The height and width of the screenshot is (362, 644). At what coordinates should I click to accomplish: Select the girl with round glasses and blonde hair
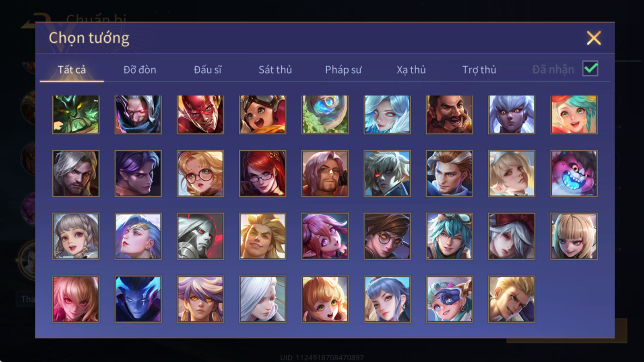pyautogui.click(x=200, y=173)
